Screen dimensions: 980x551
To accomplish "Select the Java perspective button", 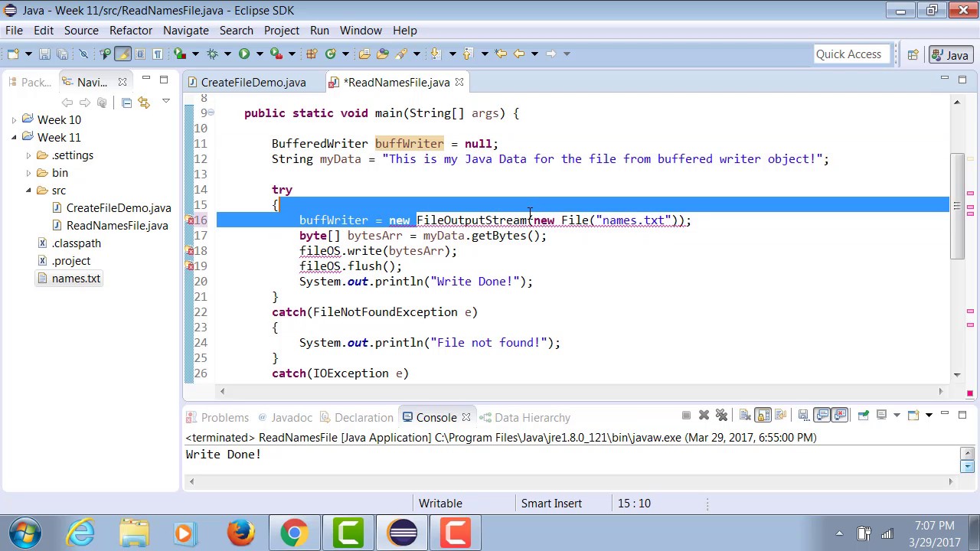I will point(949,54).
